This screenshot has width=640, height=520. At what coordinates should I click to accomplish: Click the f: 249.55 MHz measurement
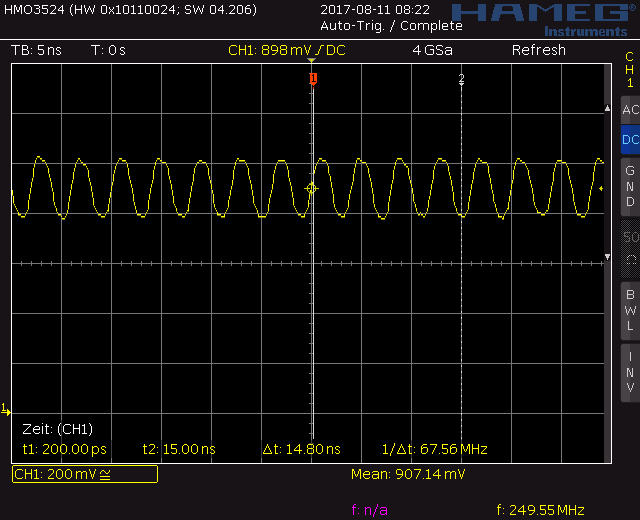(540, 510)
